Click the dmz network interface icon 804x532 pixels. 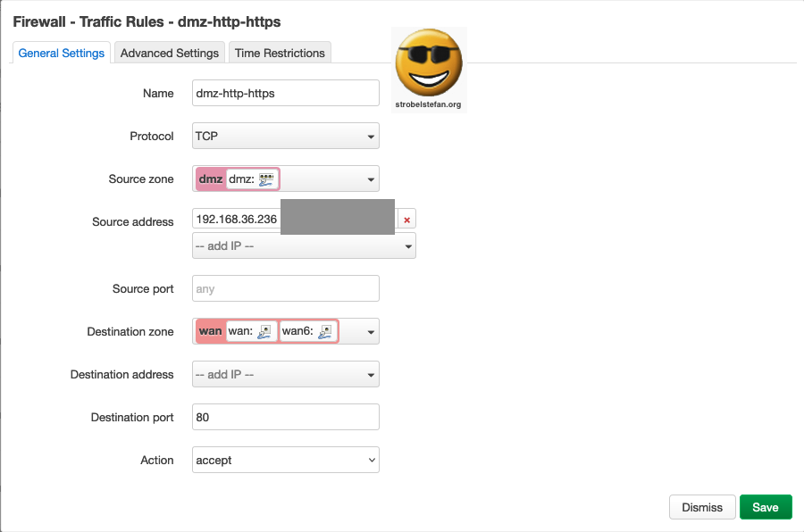tap(266, 179)
